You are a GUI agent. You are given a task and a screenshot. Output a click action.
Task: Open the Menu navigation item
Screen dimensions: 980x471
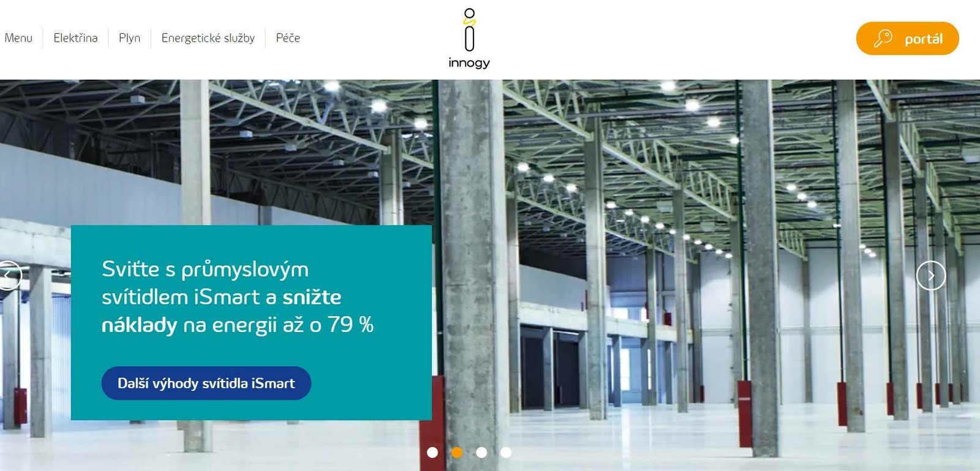18,38
